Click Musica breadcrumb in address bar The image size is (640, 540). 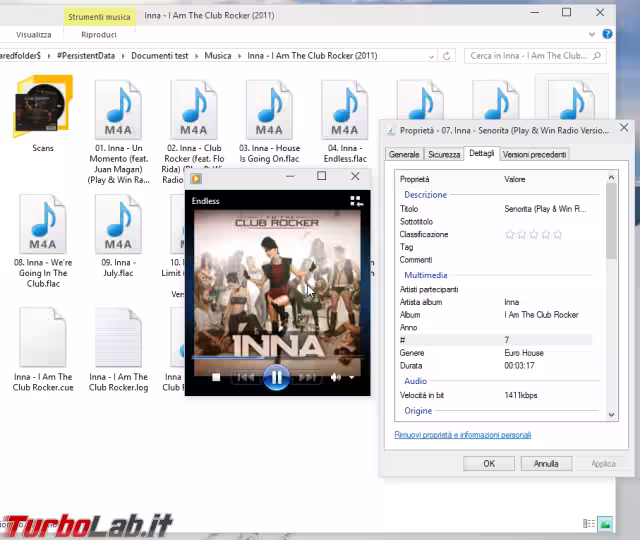[218, 56]
